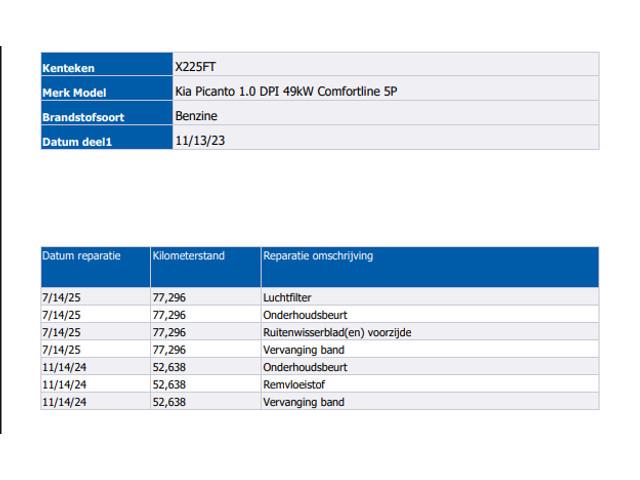The image size is (640, 480).
Task: Select the Luchtfilter repair entry
Action: pos(287,298)
